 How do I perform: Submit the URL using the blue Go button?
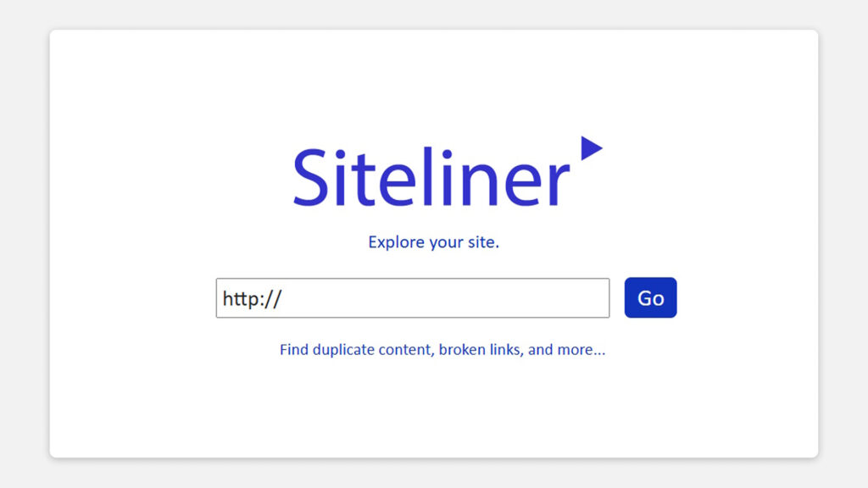(x=650, y=298)
